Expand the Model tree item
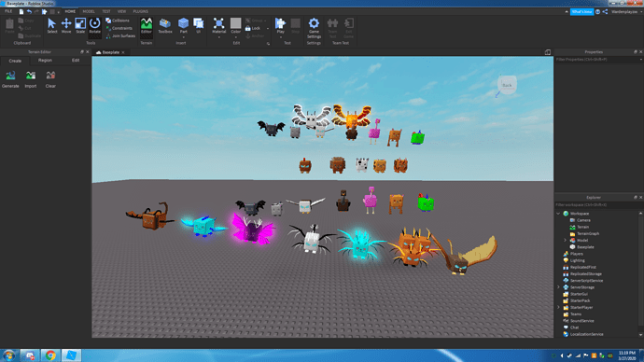This screenshot has height=362, width=644. [x=566, y=241]
